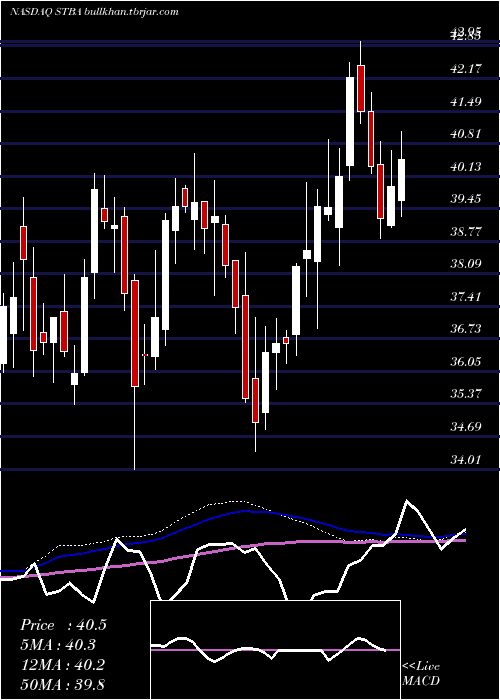500x700 pixels.
Task: Click the last white candlestick on the right
Action: (402, 180)
